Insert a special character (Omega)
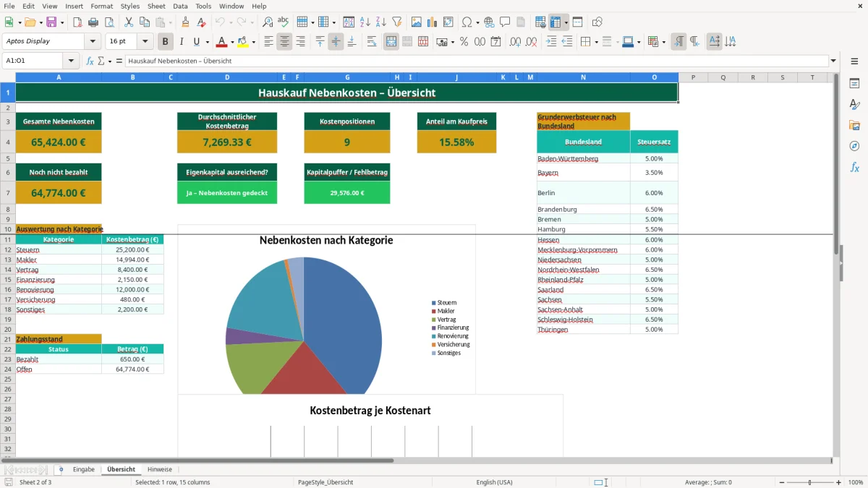Screen dimensions: 868x488 tap(467, 22)
